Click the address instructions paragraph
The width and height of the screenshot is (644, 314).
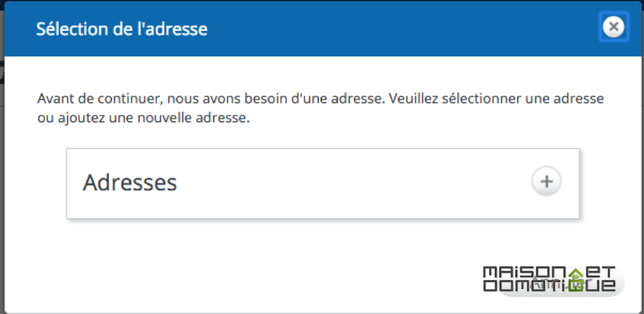320,109
